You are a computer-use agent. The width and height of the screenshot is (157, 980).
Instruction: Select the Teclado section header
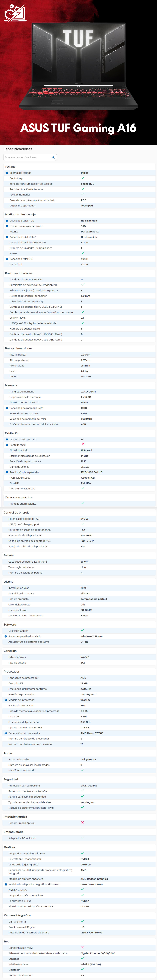coord(10,167)
